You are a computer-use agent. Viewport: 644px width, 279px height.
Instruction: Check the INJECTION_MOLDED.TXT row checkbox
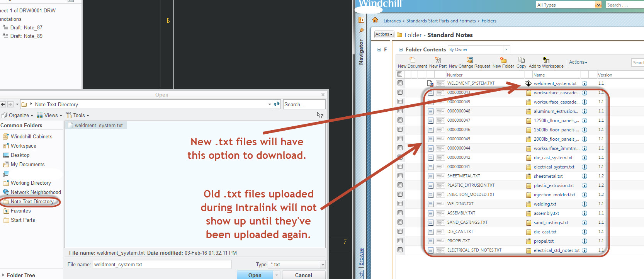click(x=400, y=194)
